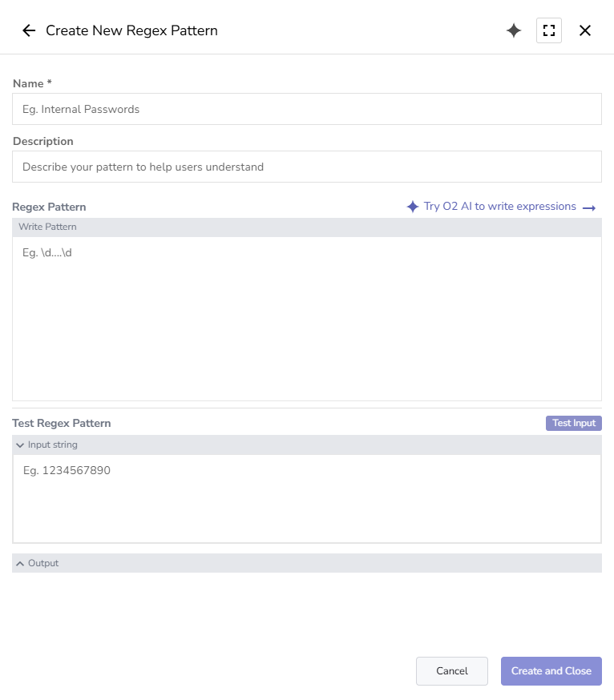Screen dimensions: 614x700
Task: Open the AI assistant sparkle icon in header
Action: coord(513,30)
